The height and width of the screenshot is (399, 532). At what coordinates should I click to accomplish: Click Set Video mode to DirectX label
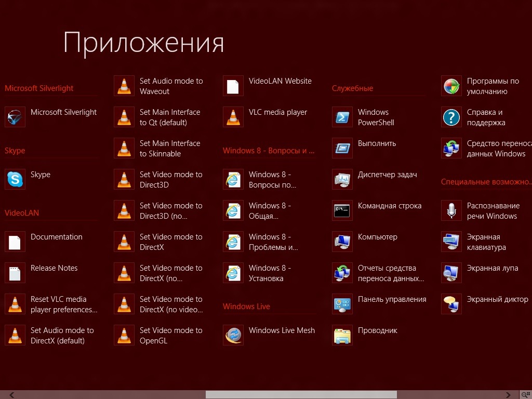click(x=171, y=242)
